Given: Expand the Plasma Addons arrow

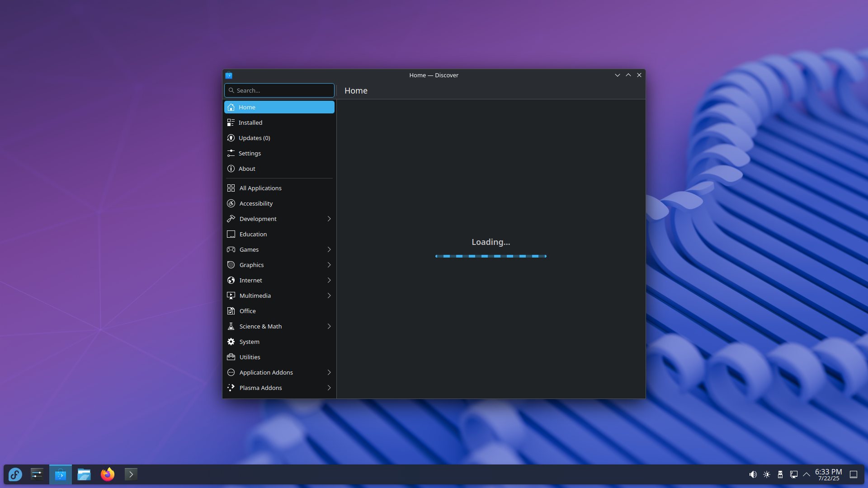Looking at the screenshot, I should 329,388.
